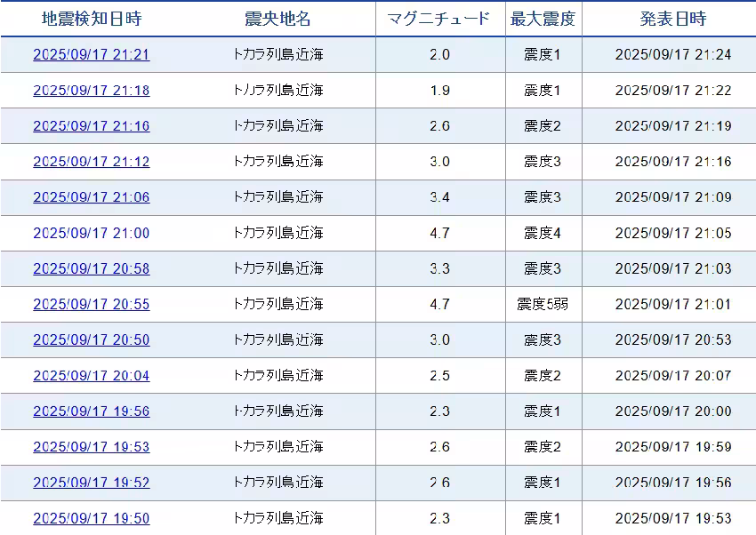
Task: Open the 2025/09/17 21:00 earthquake link
Action: click(91, 233)
